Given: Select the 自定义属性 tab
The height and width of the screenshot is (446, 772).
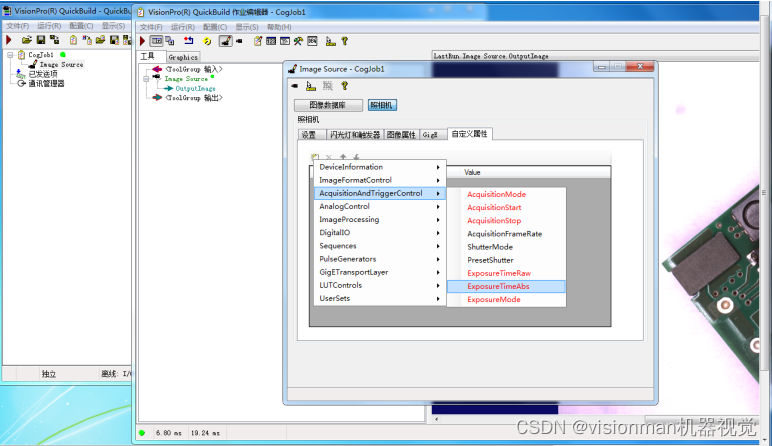Looking at the screenshot, I should tap(469, 134).
